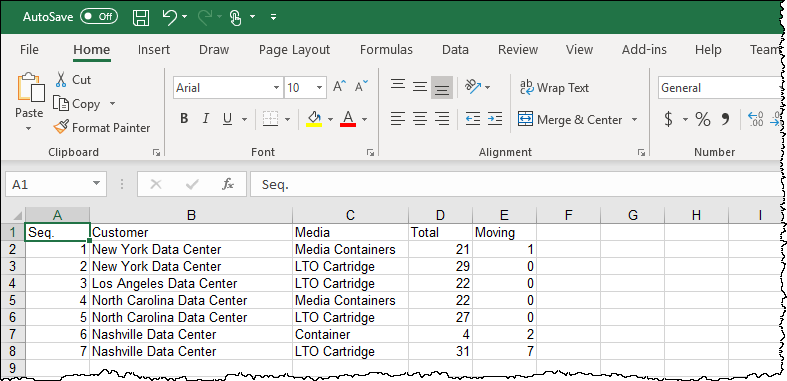Open Font settings dialog launcher

pyautogui.click(x=370, y=152)
